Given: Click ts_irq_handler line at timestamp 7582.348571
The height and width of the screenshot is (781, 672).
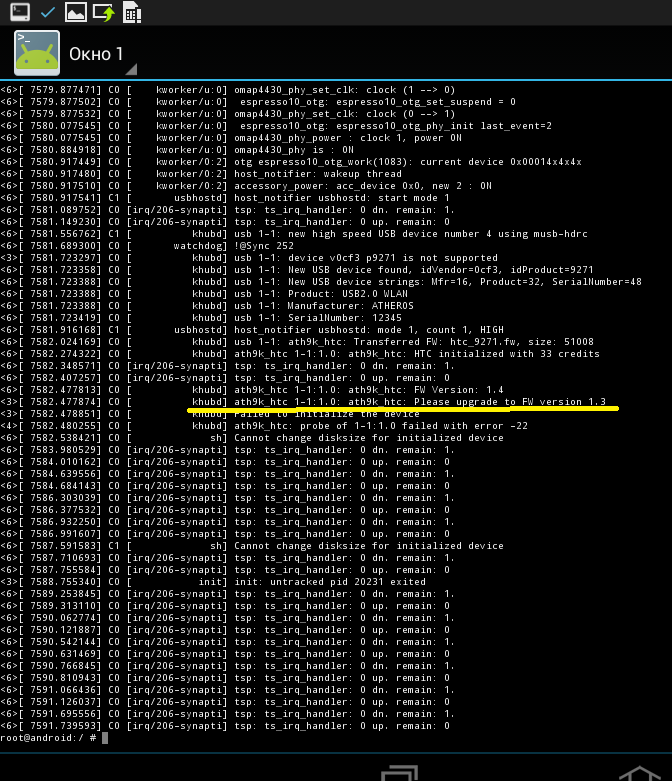Looking at the screenshot, I should pyautogui.click(x=228, y=366).
